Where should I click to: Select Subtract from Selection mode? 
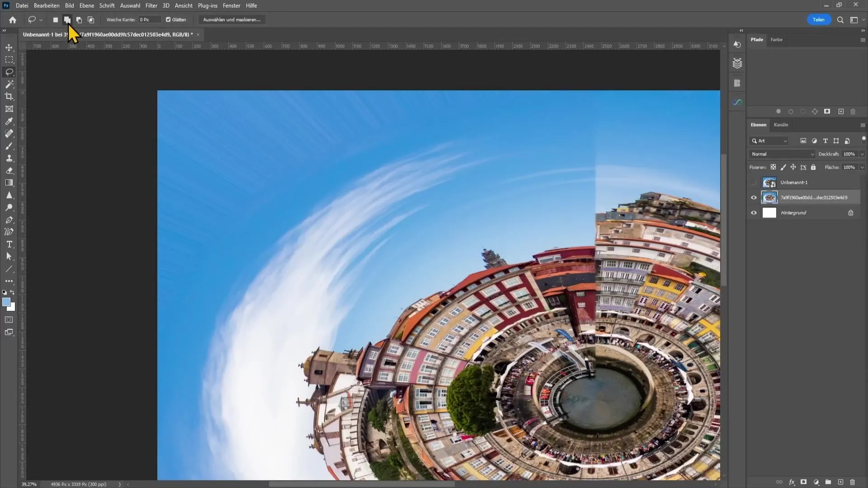[x=79, y=20]
